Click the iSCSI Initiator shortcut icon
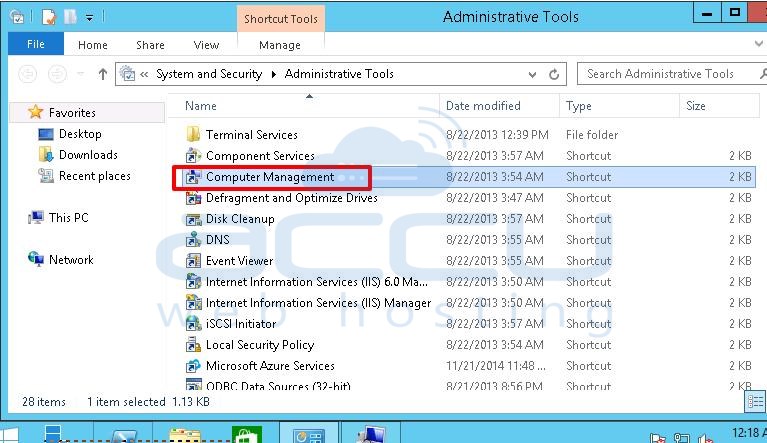767x443 pixels. 193,324
